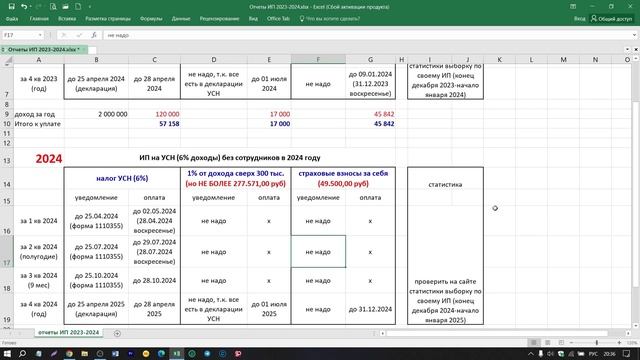Click the 'до 28.10.2024' cell

[154, 280]
